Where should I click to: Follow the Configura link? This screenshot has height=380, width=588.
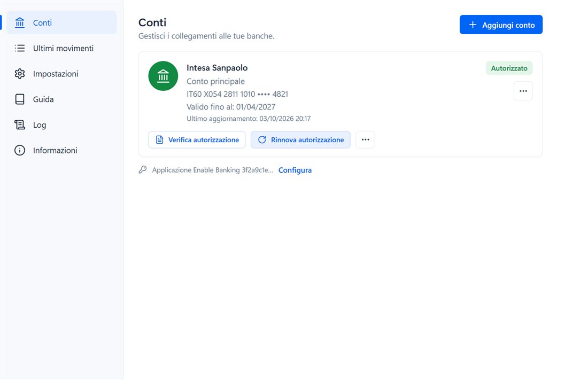click(x=295, y=170)
